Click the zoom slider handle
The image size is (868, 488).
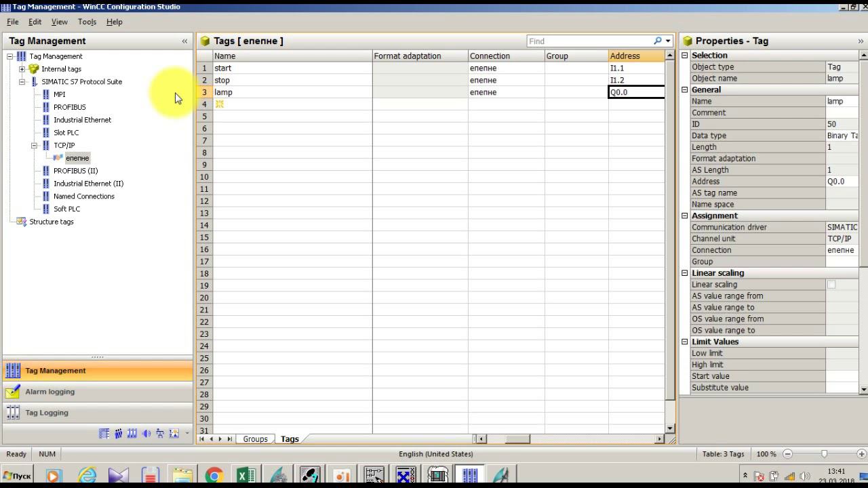pos(825,454)
